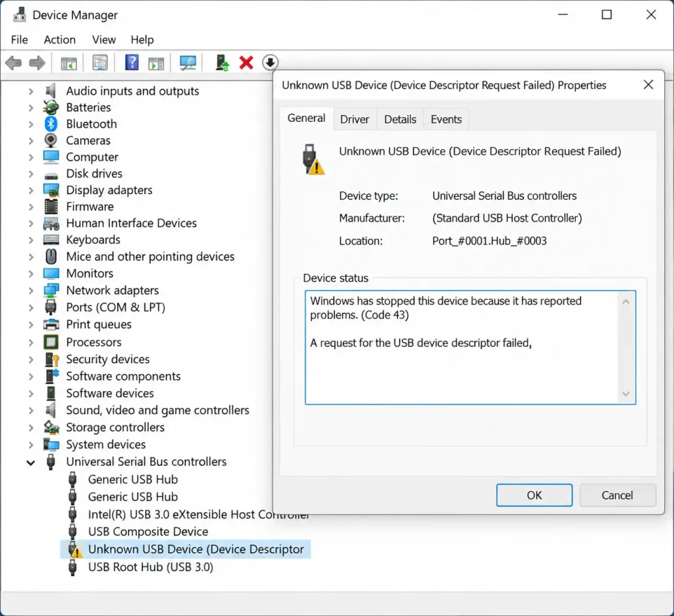This screenshot has height=616, width=674.
Task: Click the Forward arrow toolbar icon
Action: coord(38,63)
